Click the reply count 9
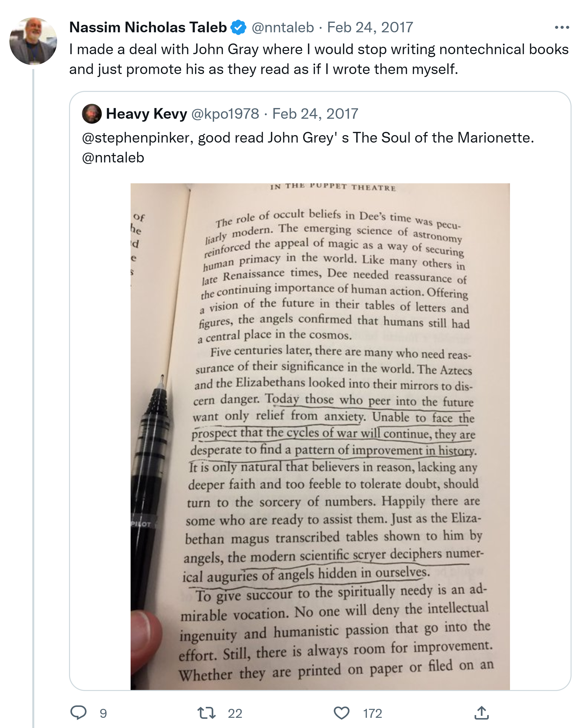 tap(103, 714)
